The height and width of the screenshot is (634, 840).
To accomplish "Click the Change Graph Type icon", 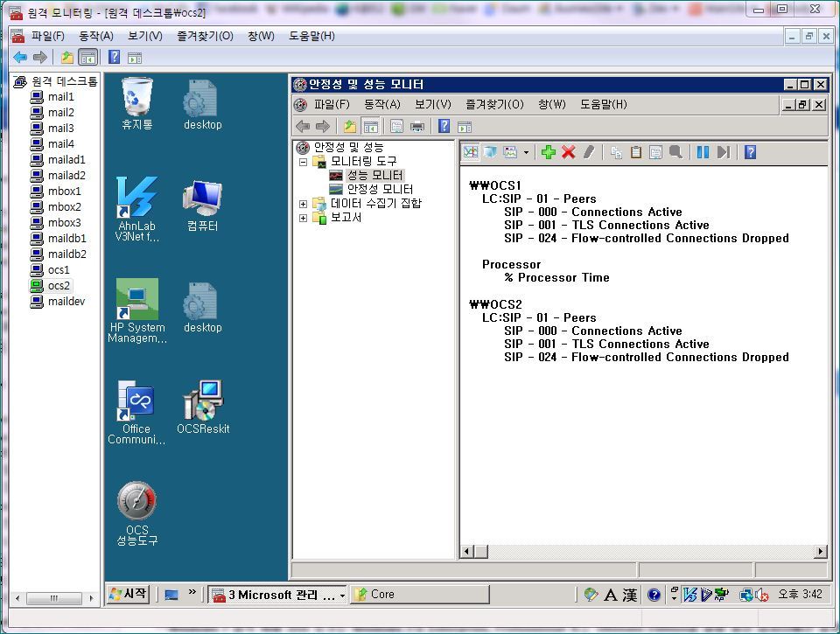I will coord(510,153).
